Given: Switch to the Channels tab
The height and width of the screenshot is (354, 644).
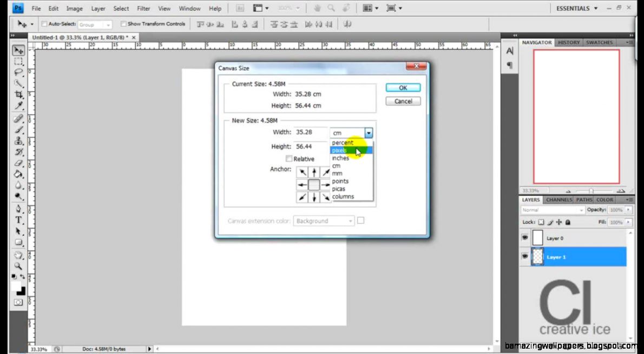Looking at the screenshot, I should [559, 200].
